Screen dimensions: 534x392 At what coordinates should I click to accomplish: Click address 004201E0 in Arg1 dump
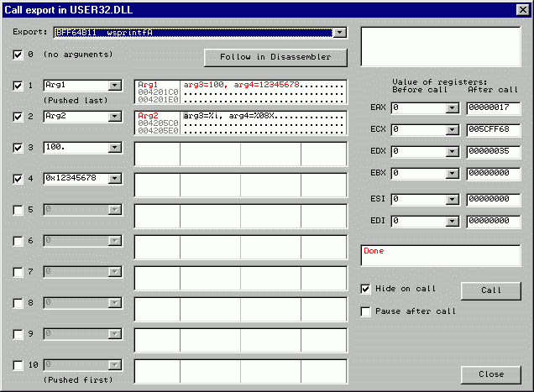pyautogui.click(x=158, y=99)
